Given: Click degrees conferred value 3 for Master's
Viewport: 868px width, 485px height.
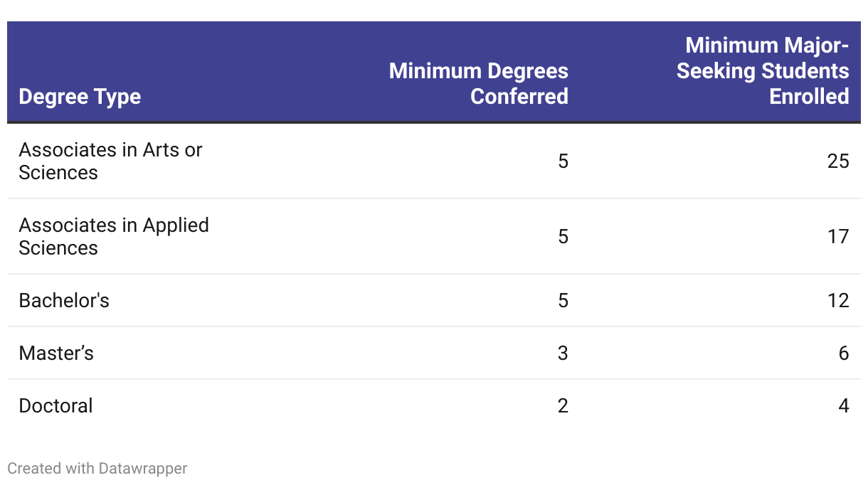Looking at the screenshot, I should coord(563,353).
